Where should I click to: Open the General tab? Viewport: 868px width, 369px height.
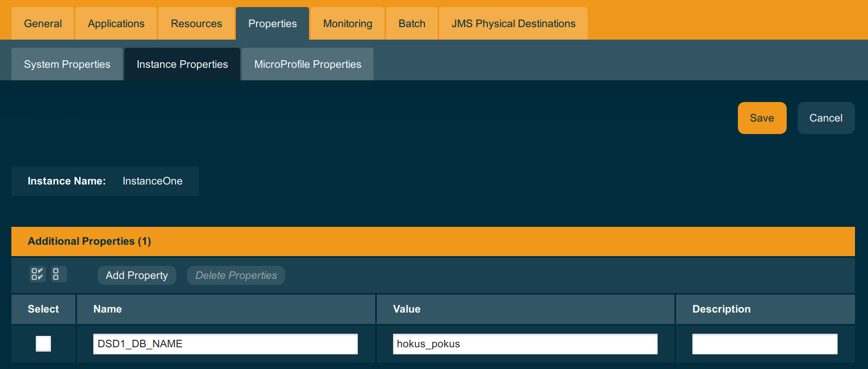pos(43,24)
